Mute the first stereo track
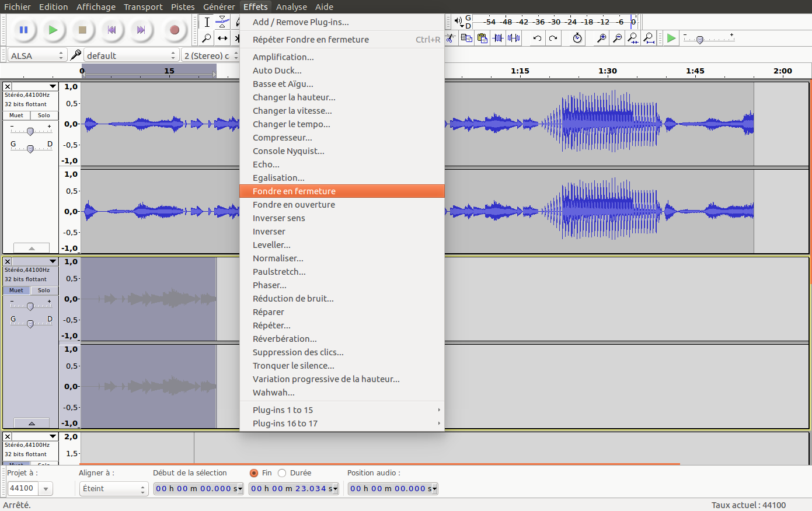 (x=16, y=116)
